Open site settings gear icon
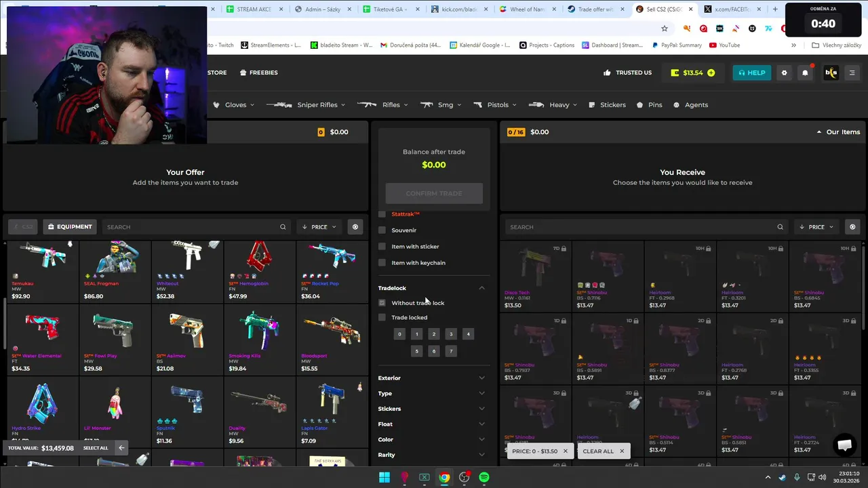The image size is (868, 488). (x=785, y=73)
